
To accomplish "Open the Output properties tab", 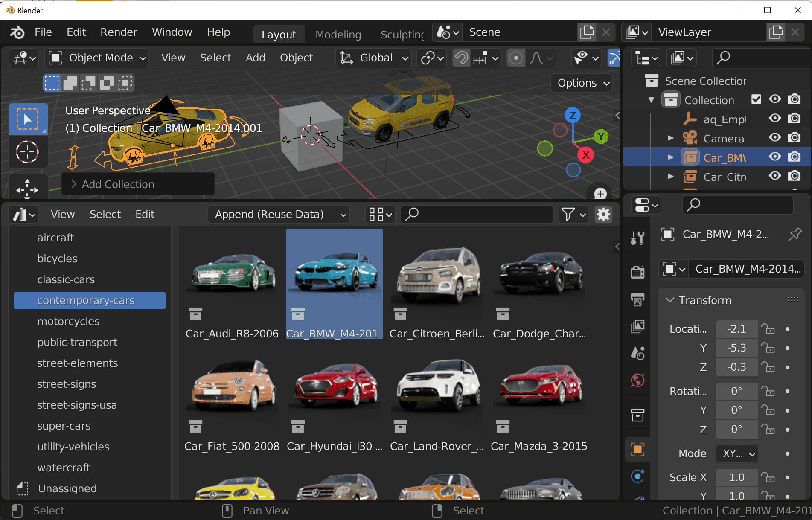I will click(637, 299).
